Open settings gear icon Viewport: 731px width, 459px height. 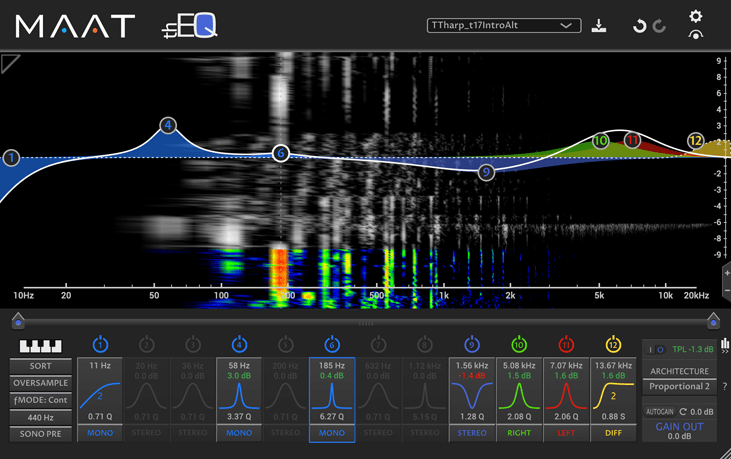696,16
